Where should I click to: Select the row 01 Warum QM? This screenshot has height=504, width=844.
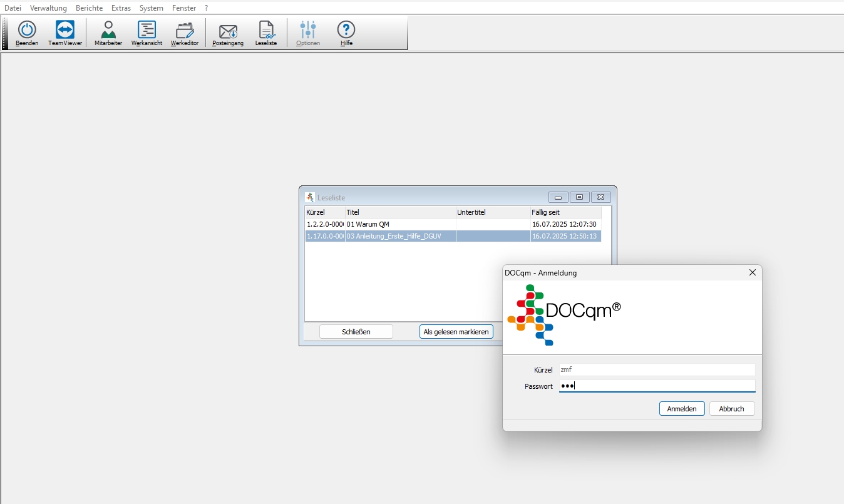pos(453,224)
